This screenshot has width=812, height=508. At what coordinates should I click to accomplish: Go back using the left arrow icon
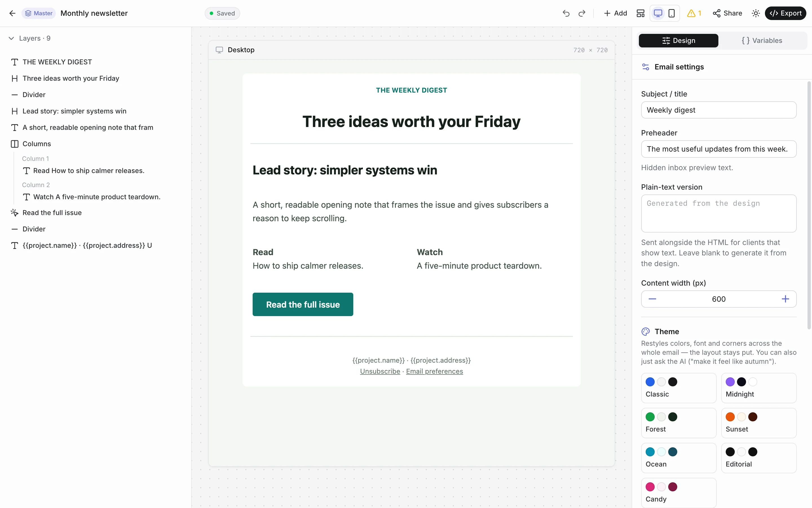(12, 13)
